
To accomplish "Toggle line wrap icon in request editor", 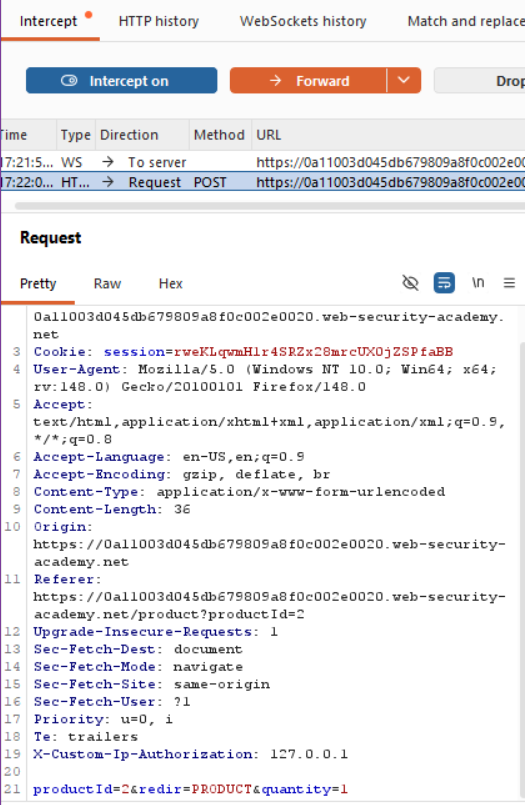I will [x=444, y=283].
